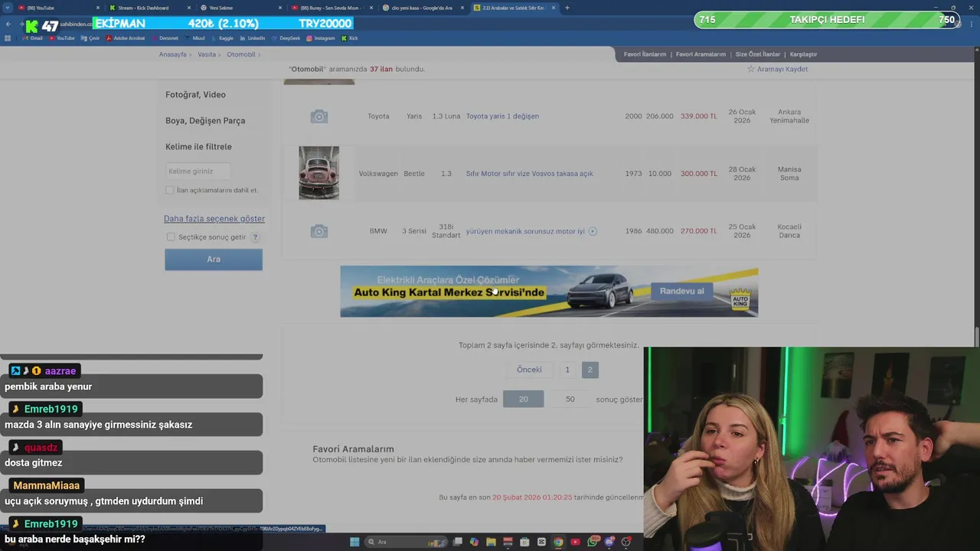Select 20 results per page

tap(524, 399)
